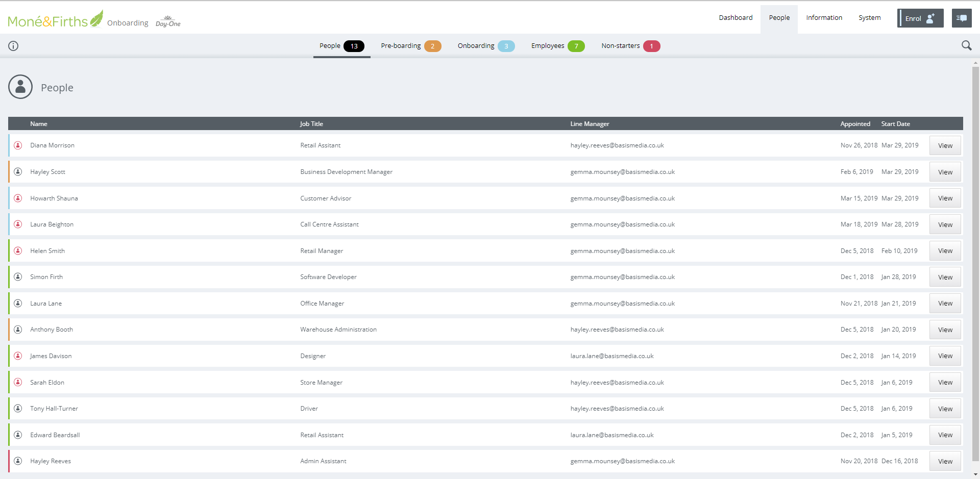The image size is (980, 479).
Task: Click Sarah Eldon's profile icon
Action: tap(18, 382)
